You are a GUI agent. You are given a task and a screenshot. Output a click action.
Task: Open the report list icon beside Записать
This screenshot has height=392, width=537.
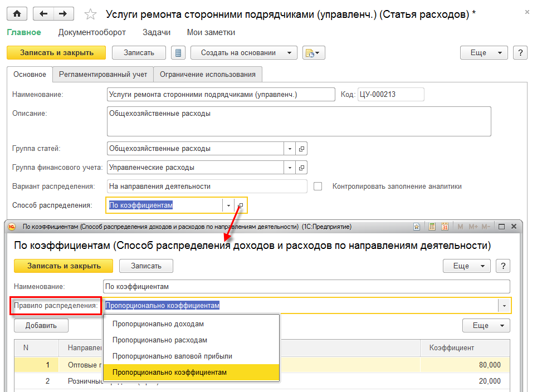(178, 53)
